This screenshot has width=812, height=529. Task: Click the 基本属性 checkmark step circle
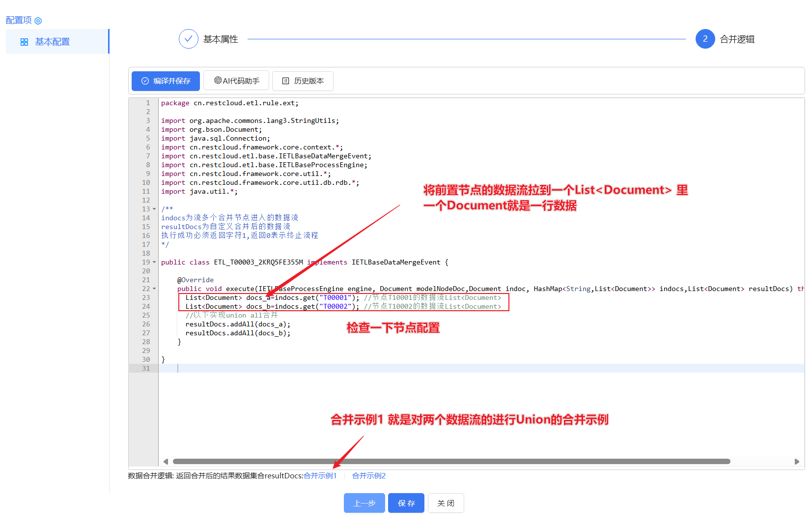tap(189, 39)
